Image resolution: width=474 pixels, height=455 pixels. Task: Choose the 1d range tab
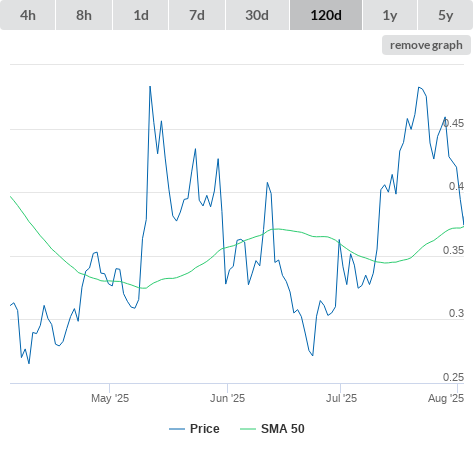pos(141,15)
